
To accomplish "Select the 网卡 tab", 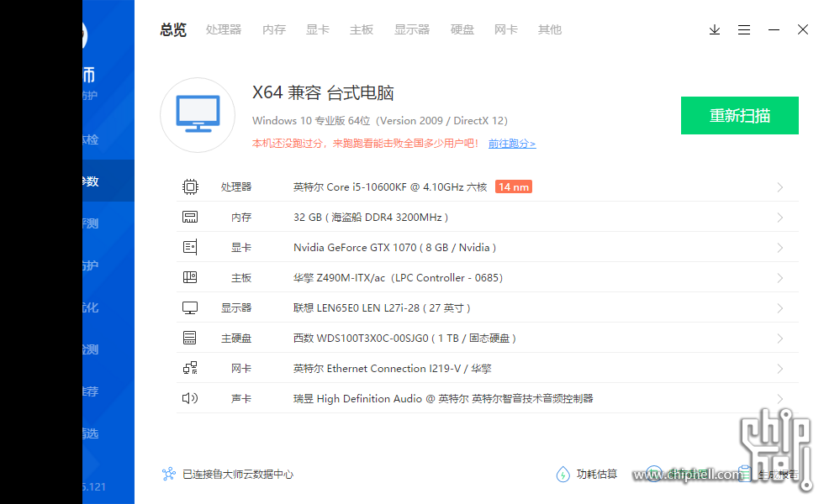I will pyautogui.click(x=505, y=30).
